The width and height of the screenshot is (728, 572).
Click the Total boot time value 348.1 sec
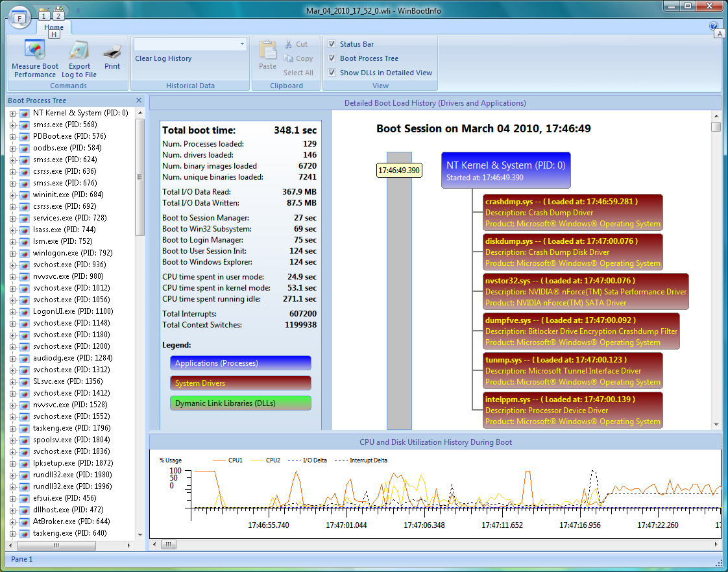click(x=295, y=130)
